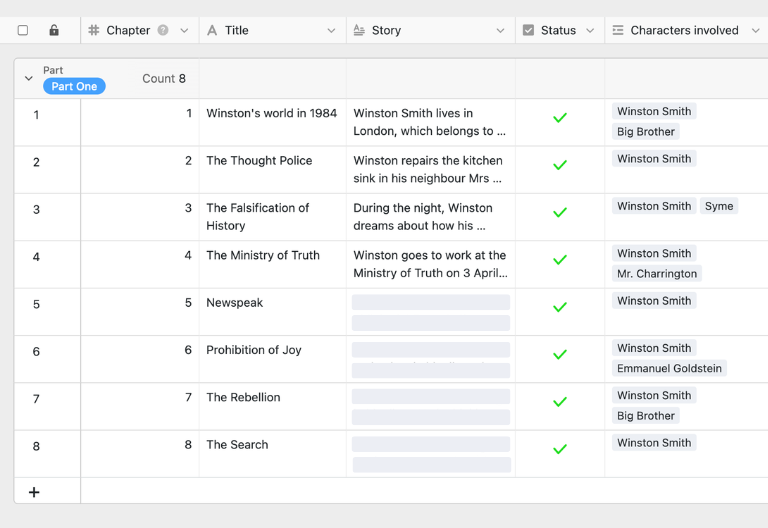This screenshot has width=768, height=528.
Task: Select row number 8 in the left gutter
Action: [36, 447]
